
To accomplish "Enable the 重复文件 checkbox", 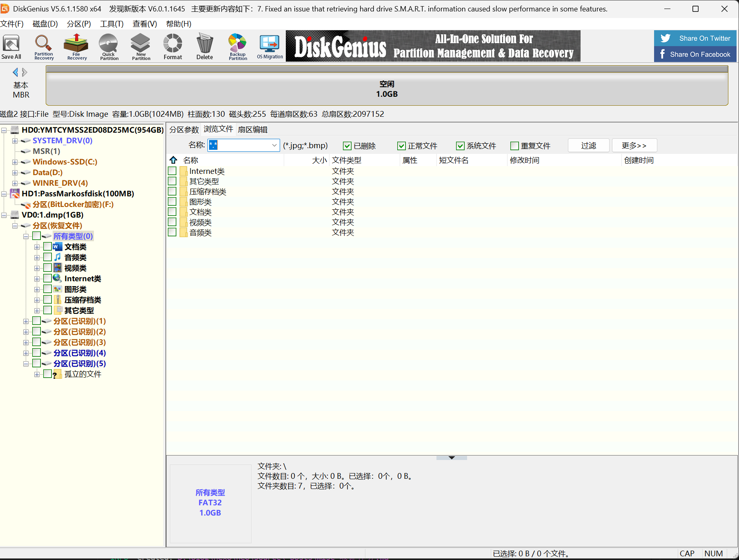I will pos(515,146).
